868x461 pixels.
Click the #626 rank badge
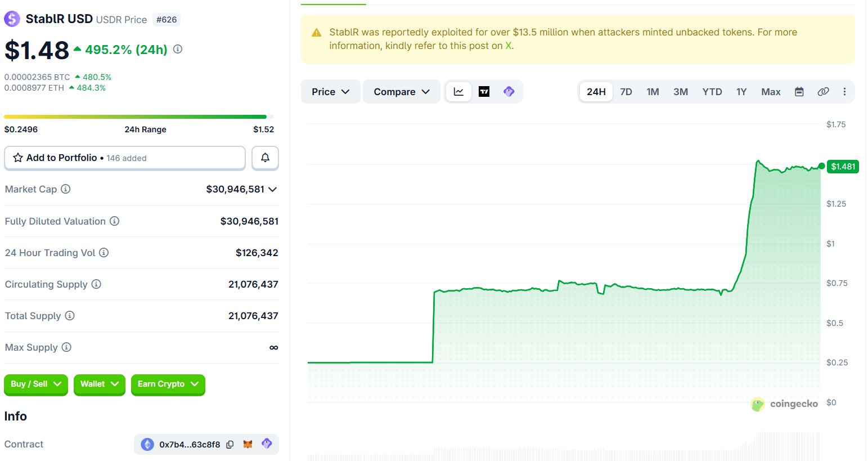pyautogui.click(x=167, y=20)
